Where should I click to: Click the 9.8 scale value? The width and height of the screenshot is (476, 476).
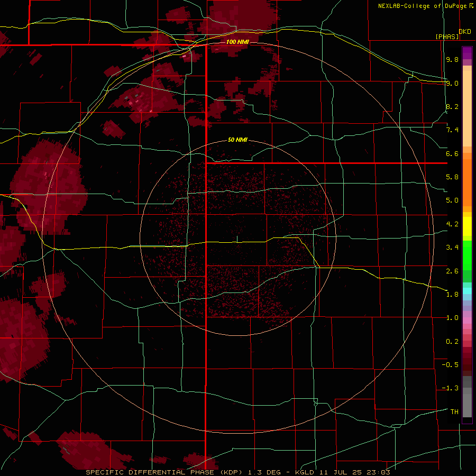[452, 59]
